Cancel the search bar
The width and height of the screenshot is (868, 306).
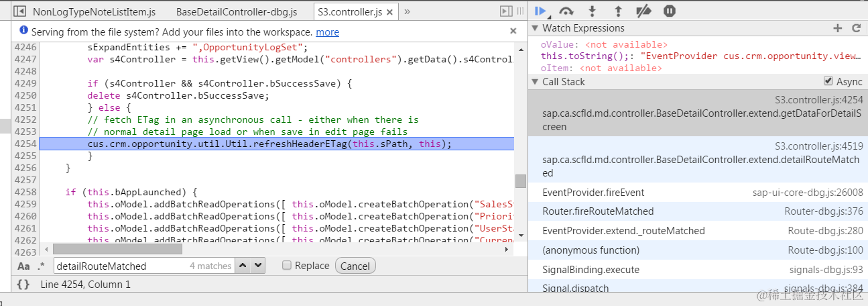(355, 266)
